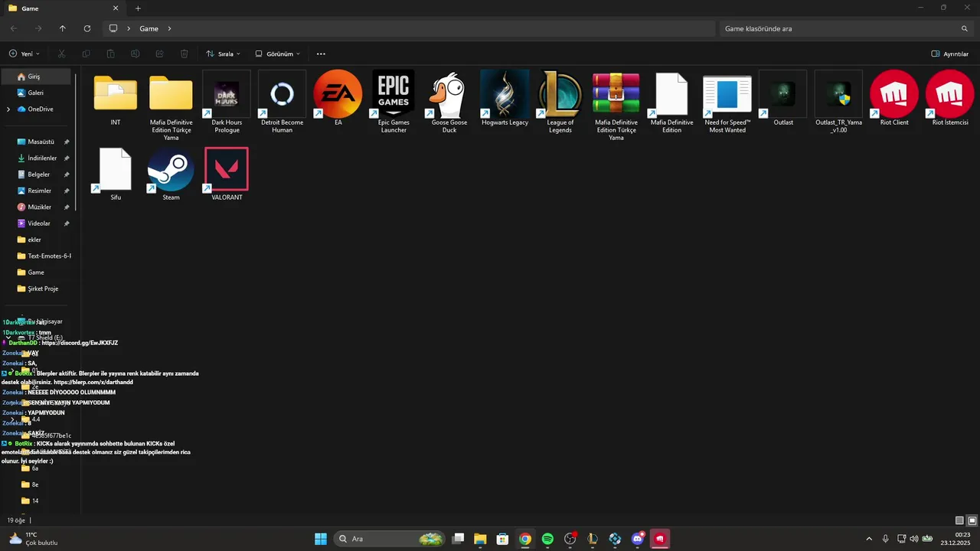Switch to large thumbnails view layout
Viewport: 980px width, 551px height.
click(972, 520)
